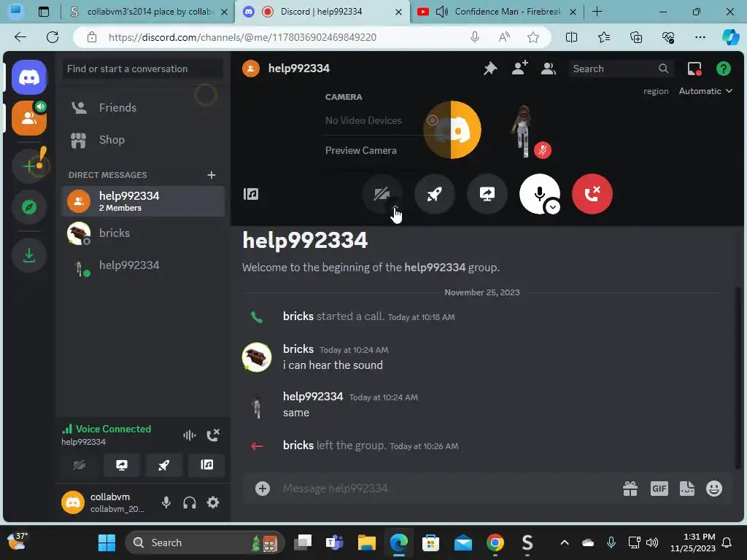The height and width of the screenshot is (560, 747).
Task: Open User Settings gear
Action: (213, 502)
